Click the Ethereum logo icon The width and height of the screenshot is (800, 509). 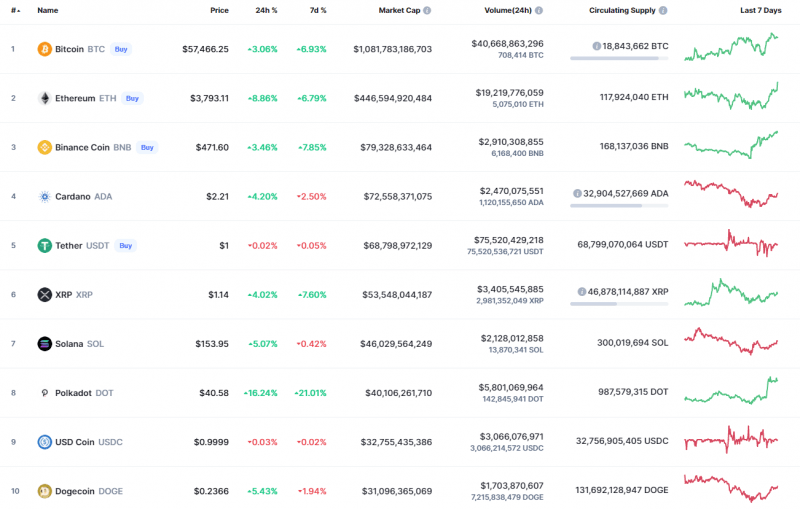coord(44,98)
